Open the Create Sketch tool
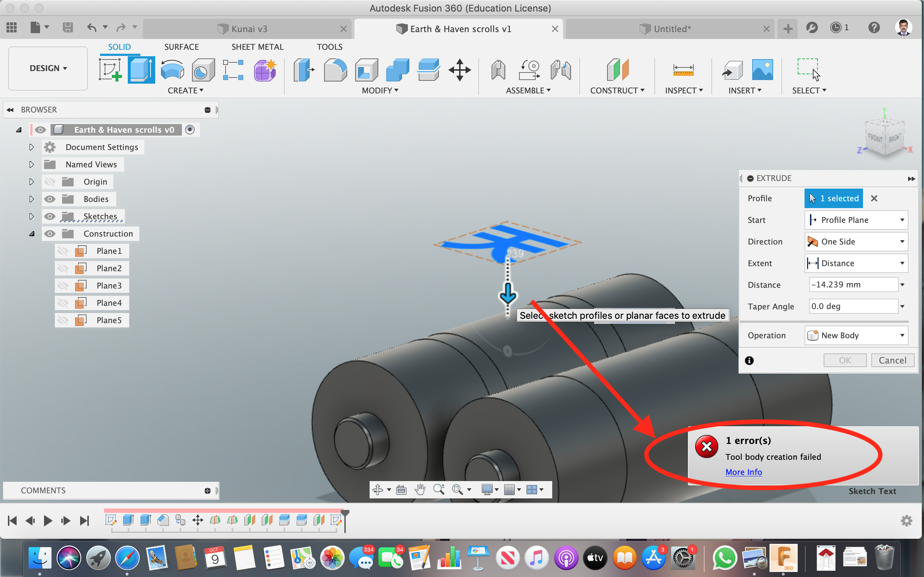 click(x=110, y=70)
